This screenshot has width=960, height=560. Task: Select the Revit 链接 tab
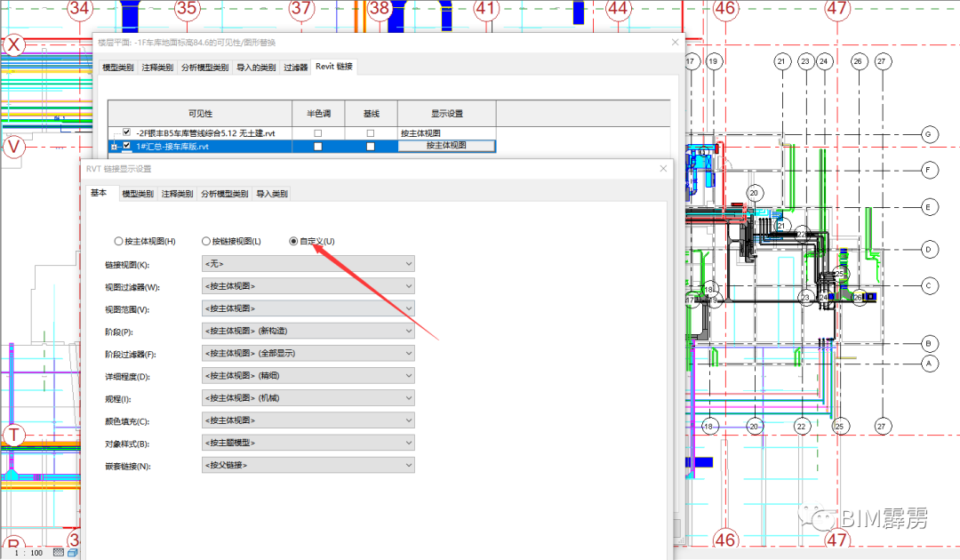[333, 66]
